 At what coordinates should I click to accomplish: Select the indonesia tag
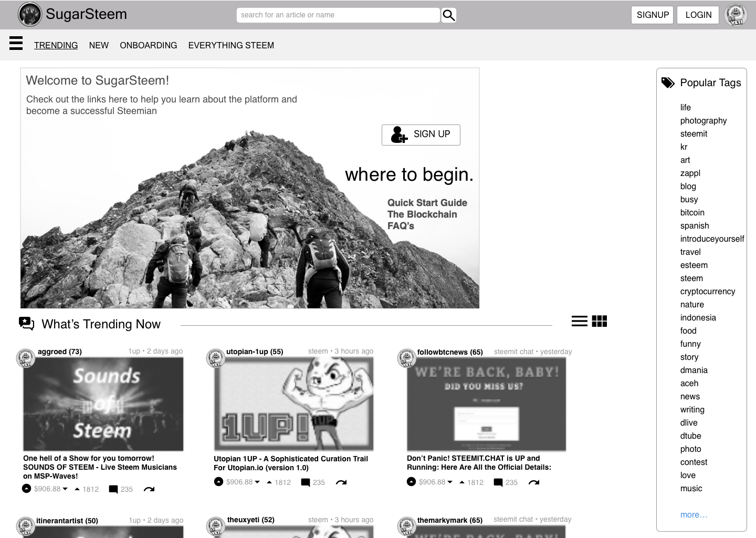pyautogui.click(x=698, y=318)
